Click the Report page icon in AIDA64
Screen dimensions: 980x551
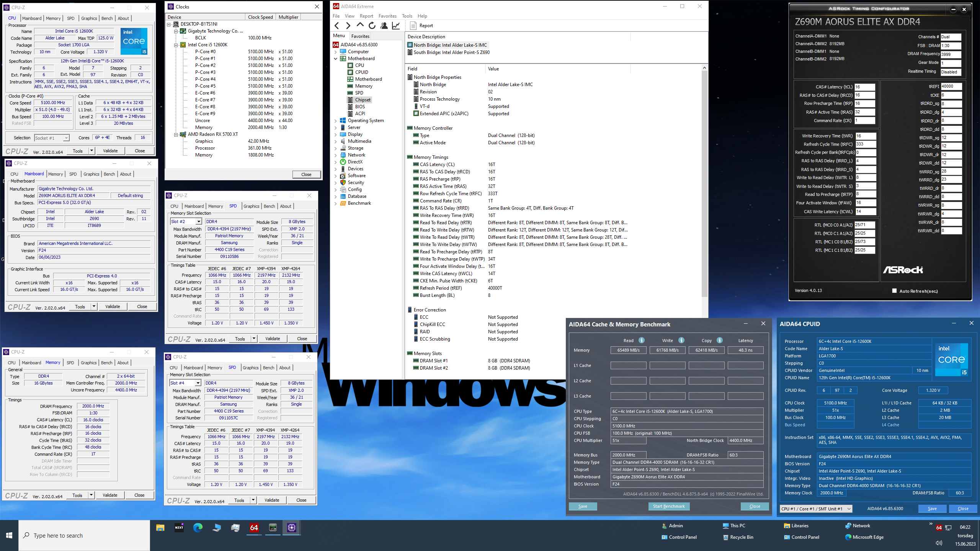click(x=413, y=26)
